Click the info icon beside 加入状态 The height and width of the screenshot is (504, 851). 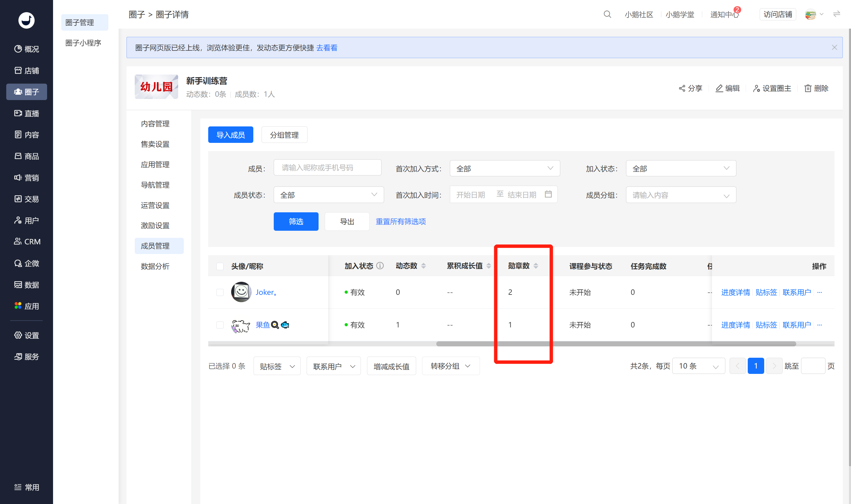(380, 266)
